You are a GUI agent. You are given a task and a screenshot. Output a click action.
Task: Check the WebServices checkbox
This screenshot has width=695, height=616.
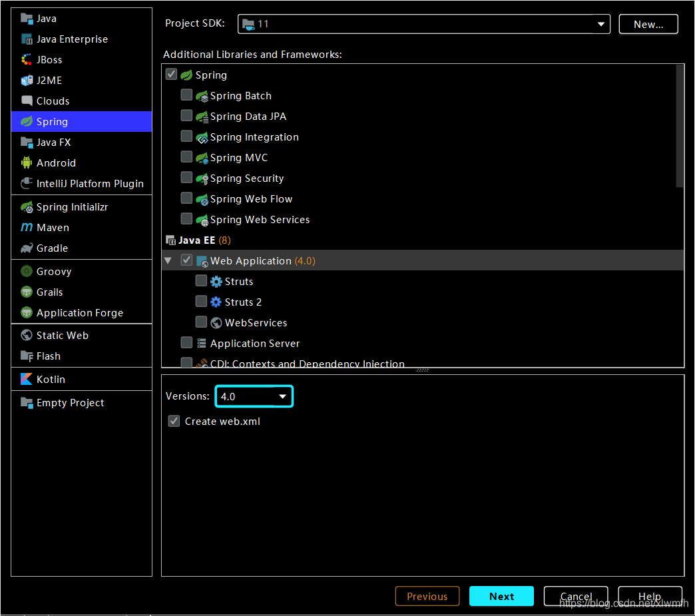tap(201, 322)
